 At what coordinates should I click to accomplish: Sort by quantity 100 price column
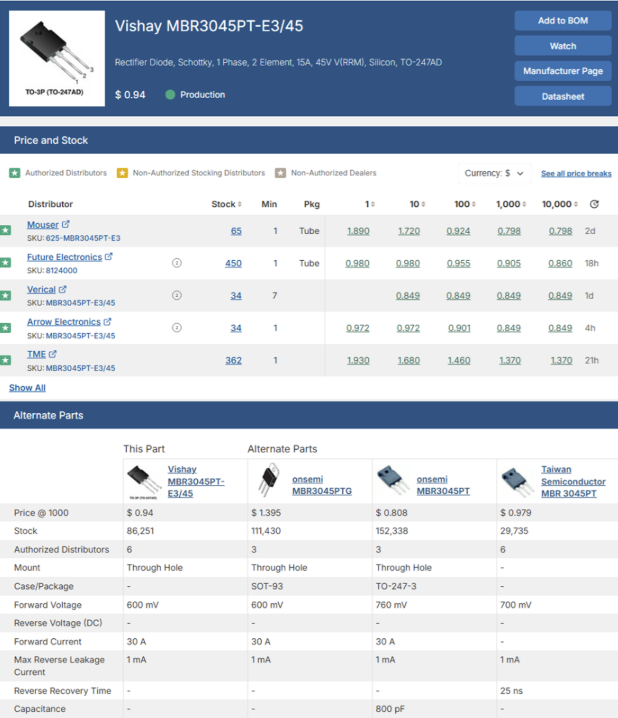(x=465, y=204)
